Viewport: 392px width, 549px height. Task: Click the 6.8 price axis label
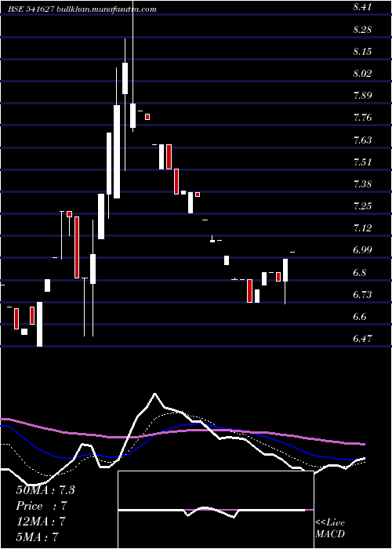(360, 273)
